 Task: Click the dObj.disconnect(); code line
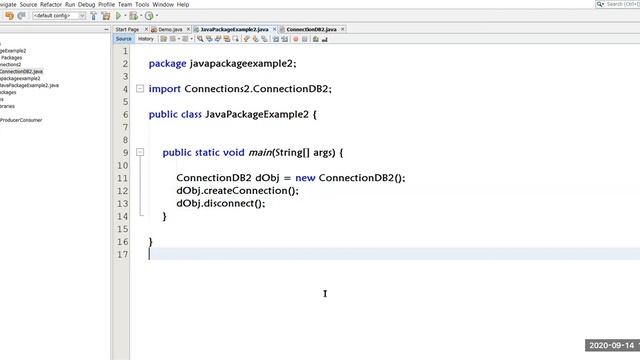tap(220, 203)
